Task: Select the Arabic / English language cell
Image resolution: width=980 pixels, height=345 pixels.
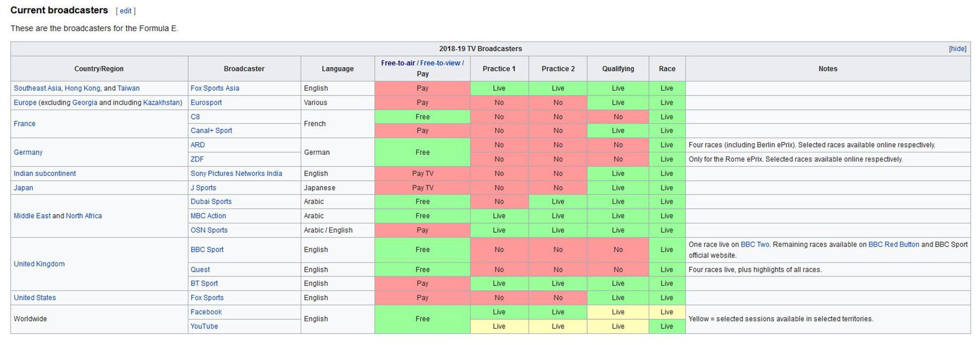Action: click(338, 230)
